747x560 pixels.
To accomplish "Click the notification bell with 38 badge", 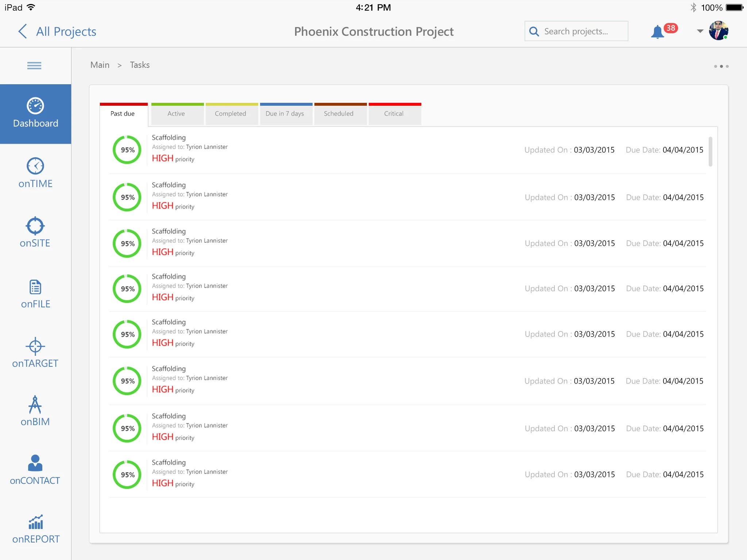I will [x=658, y=32].
